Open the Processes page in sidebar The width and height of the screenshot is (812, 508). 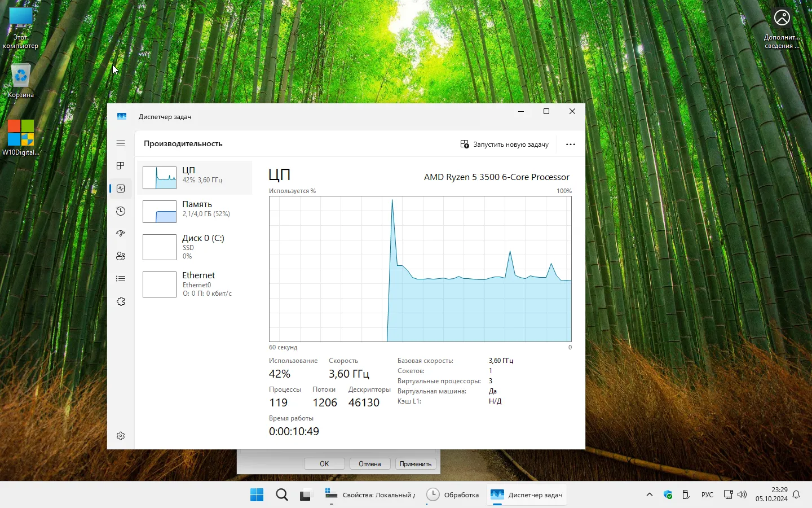tap(121, 166)
